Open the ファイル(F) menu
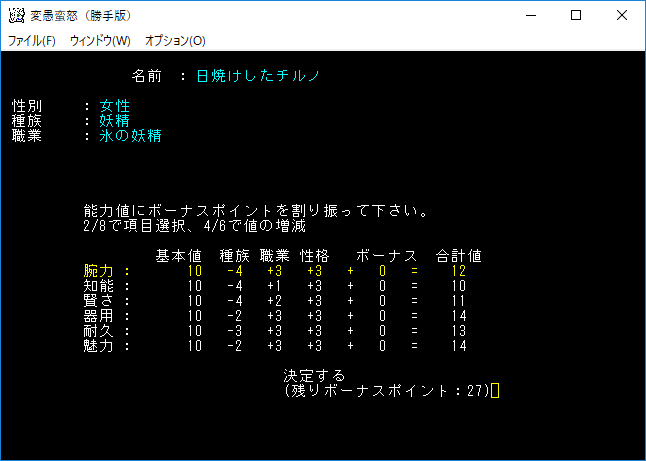 (x=32, y=41)
